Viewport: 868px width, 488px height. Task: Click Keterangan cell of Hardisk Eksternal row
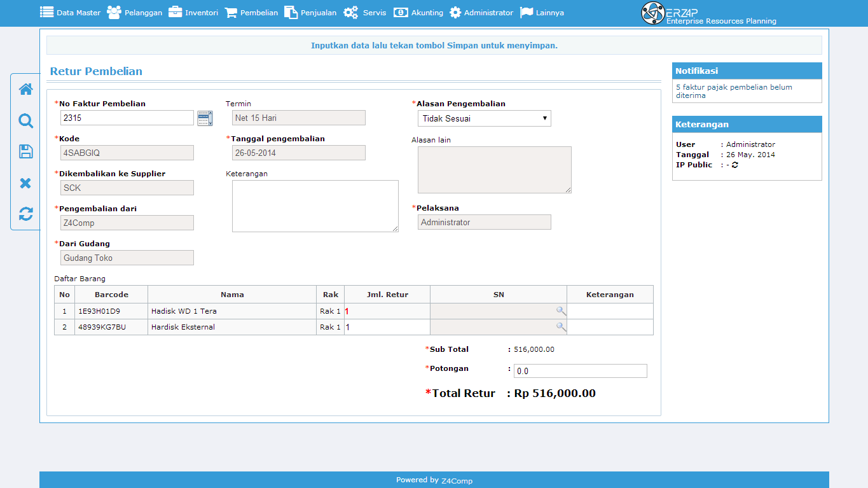pos(610,327)
